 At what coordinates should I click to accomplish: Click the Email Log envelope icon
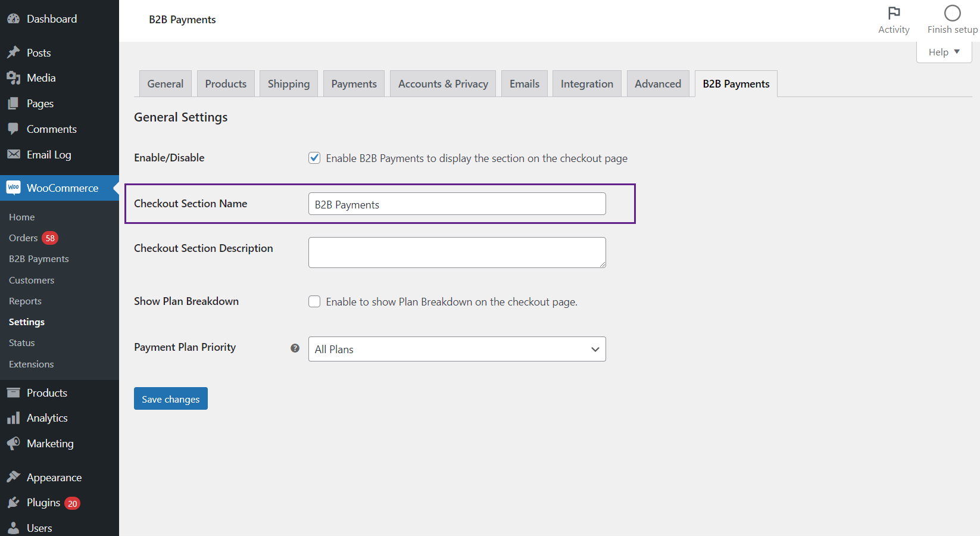[13, 154]
